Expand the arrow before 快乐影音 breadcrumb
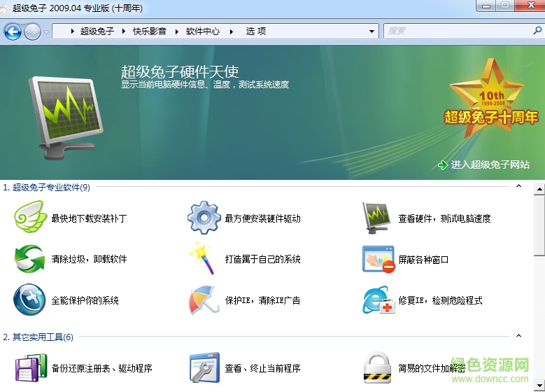The image size is (545, 392). (x=124, y=31)
